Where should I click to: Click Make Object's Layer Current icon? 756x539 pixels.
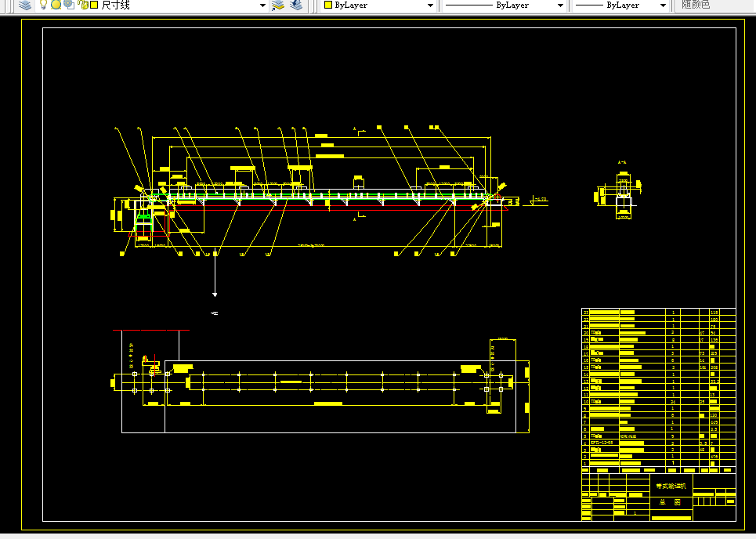[x=278, y=5]
